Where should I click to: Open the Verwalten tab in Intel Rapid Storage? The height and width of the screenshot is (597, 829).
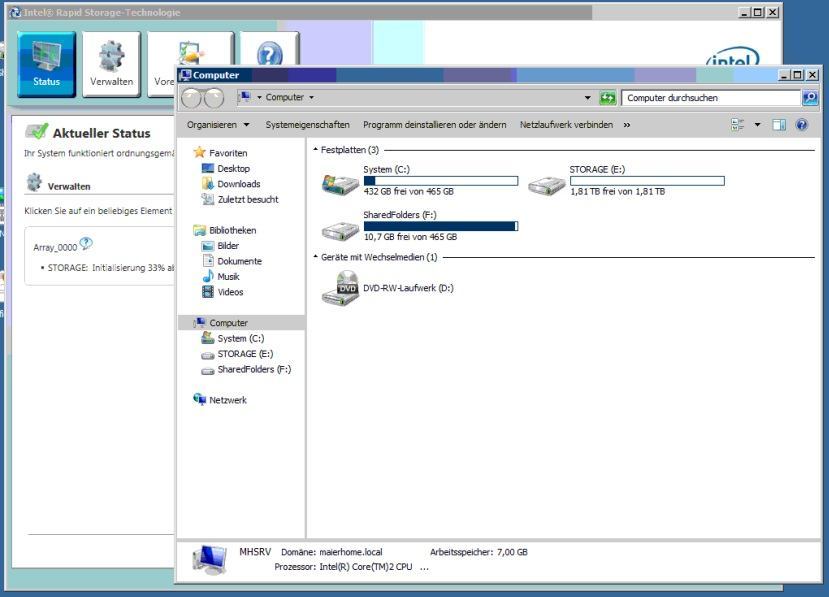coord(111,64)
